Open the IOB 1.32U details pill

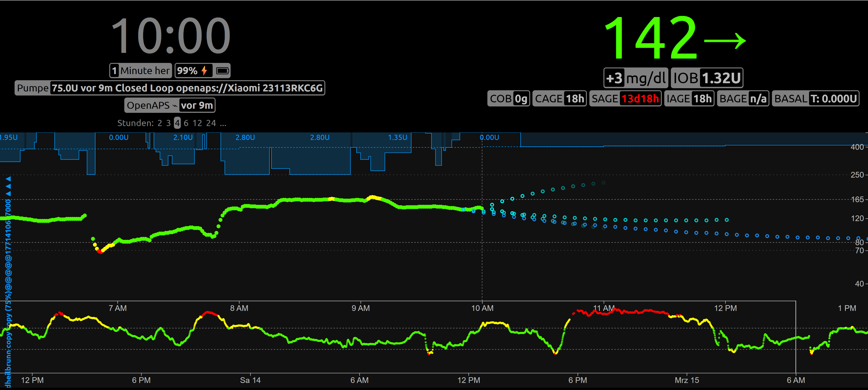(x=707, y=78)
